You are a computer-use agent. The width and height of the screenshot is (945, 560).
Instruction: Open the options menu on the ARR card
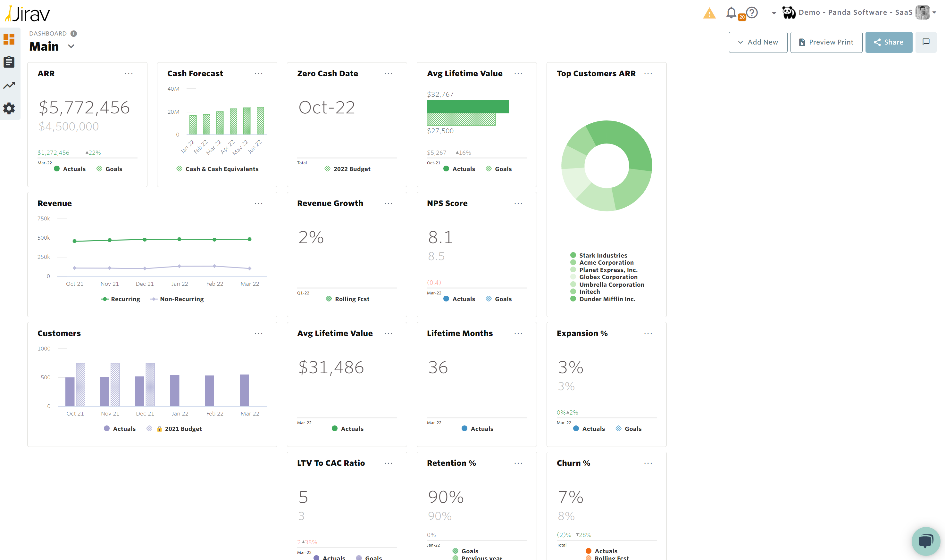tap(129, 74)
